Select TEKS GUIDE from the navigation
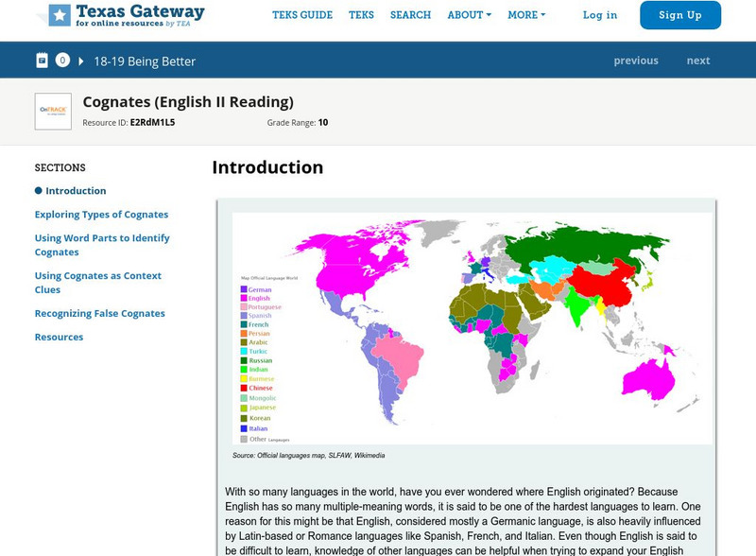Screen dimensions: 756x556 (x=302, y=14)
